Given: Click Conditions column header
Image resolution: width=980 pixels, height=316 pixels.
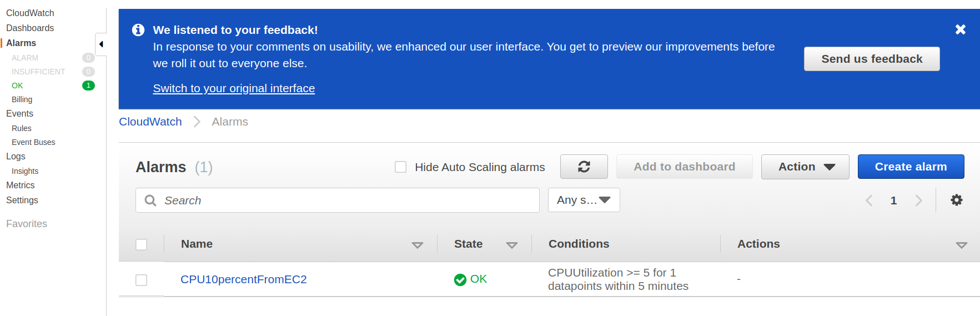Looking at the screenshot, I should [x=579, y=244].
